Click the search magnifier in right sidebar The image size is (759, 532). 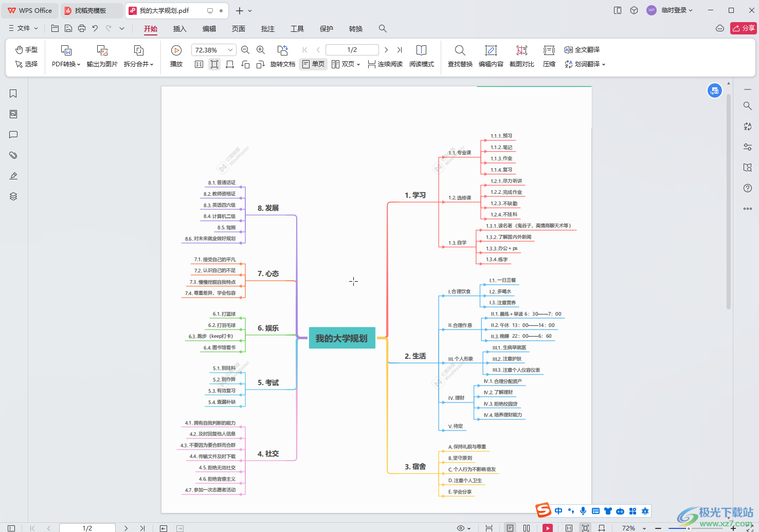[748, 106]
